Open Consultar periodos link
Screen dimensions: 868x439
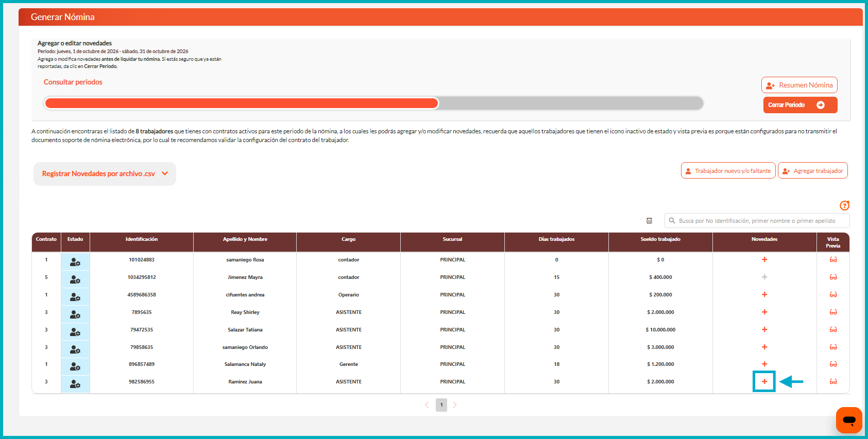(x=73, y=82)
